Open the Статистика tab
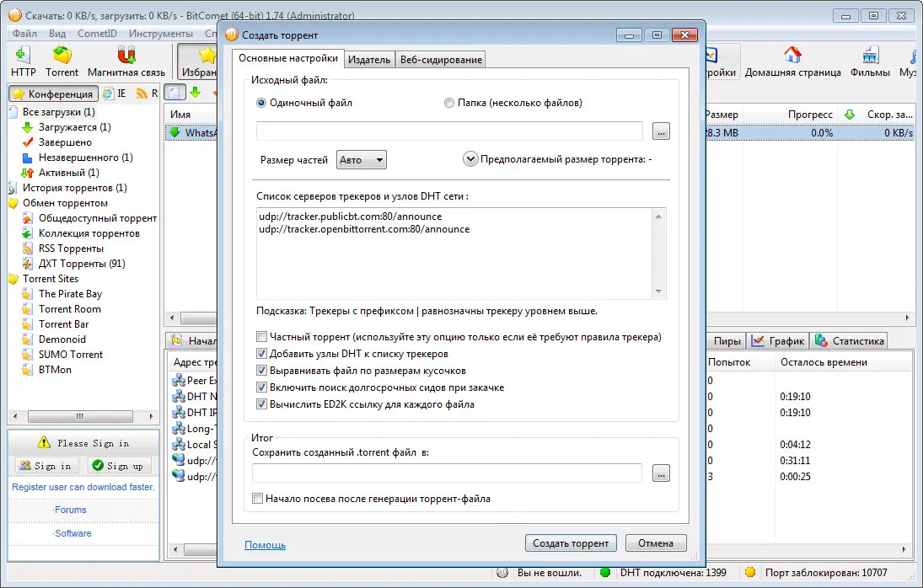Viewport: 923px width, 588px height. coord(850,341)
